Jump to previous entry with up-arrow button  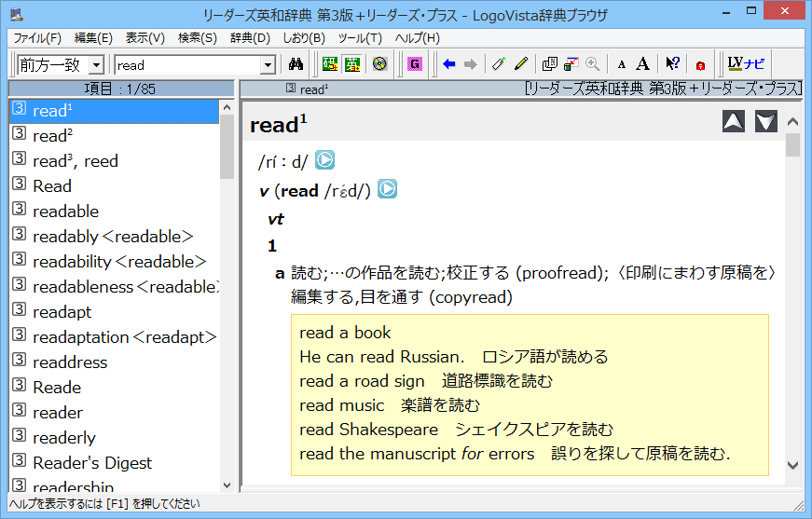click(x=734, y=122)
